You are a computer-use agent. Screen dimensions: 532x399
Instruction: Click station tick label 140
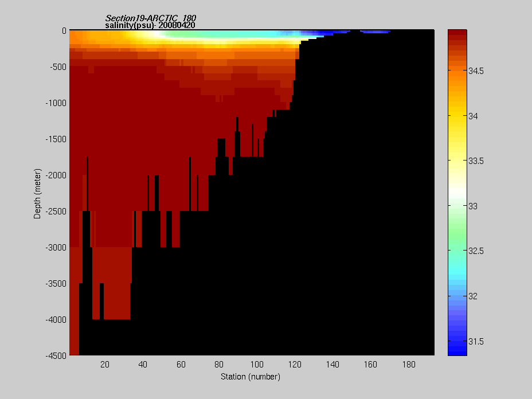[333, 365]
